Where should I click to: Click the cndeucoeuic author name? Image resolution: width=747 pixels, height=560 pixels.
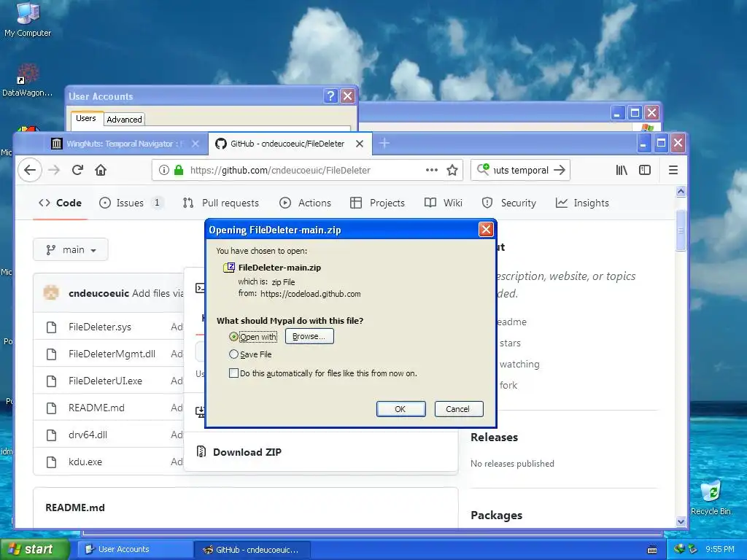click(98, 293)
